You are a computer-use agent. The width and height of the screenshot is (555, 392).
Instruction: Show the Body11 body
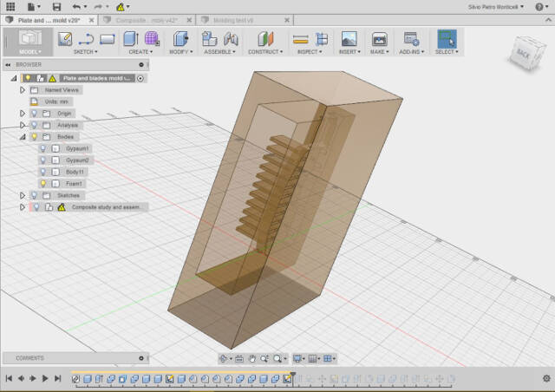pyautogui.click(x=42, y=172)
